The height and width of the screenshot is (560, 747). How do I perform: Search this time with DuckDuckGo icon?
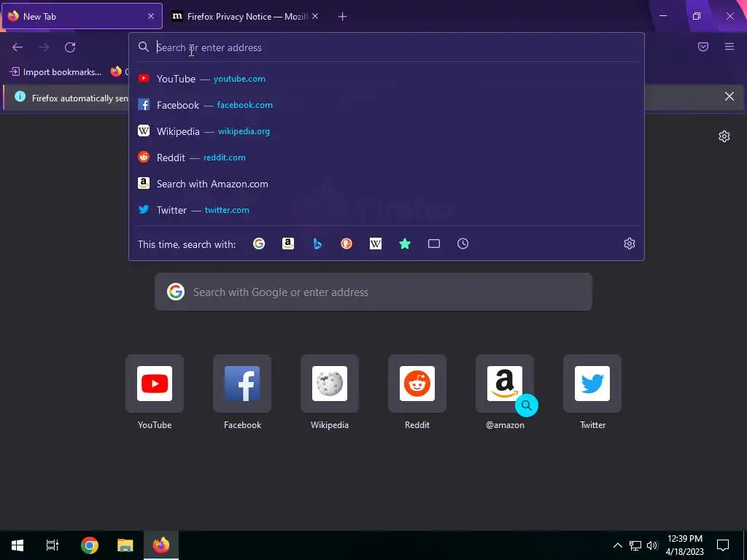(347, 244)
